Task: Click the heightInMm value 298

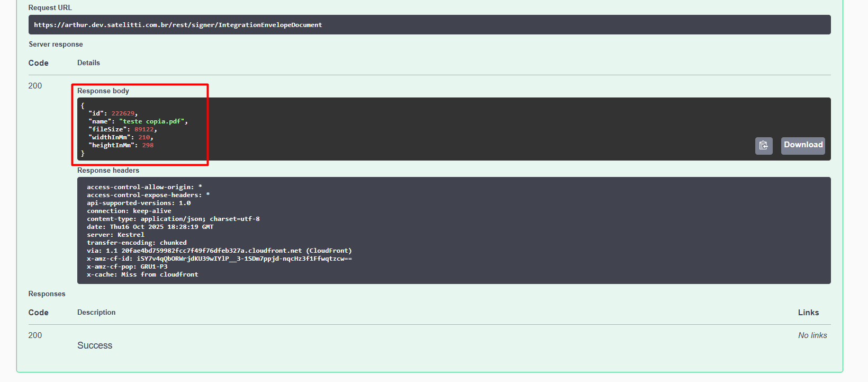Action: [x=148, y=145]
